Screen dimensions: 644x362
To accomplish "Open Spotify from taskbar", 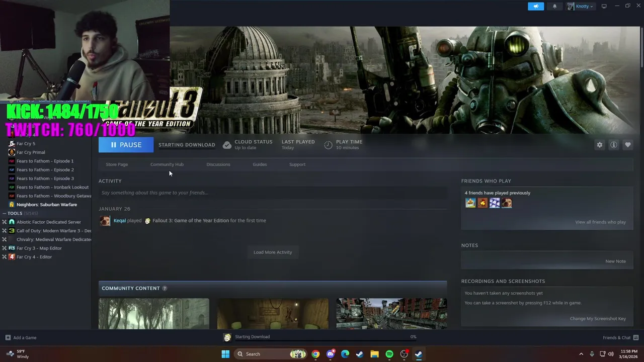I will 389,354.
